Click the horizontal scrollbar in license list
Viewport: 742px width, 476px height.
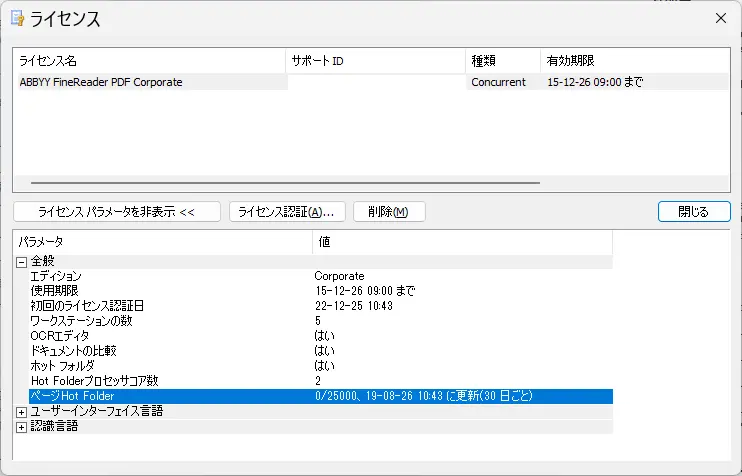(285, 183)
